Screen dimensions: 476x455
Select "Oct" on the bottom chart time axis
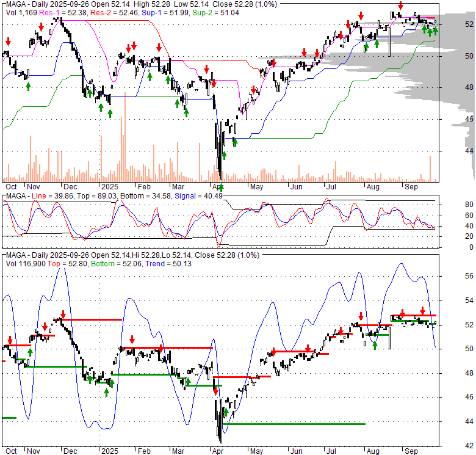11,451
